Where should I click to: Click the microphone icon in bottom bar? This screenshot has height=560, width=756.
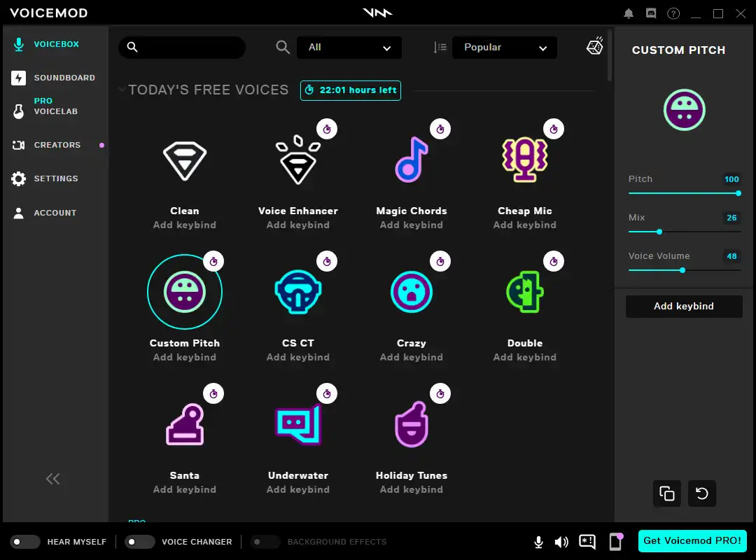pyautogui.click(x=538, y=542)
